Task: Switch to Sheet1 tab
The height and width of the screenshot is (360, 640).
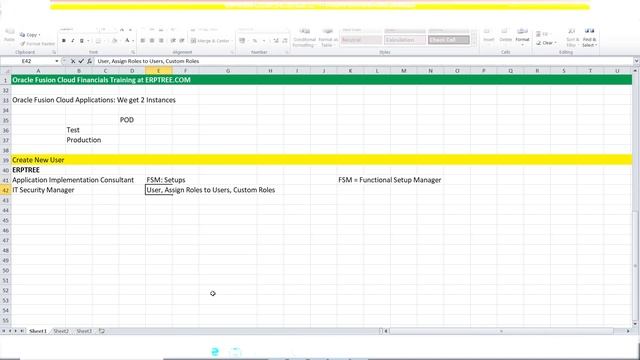Action: click(x=38, y=331)
